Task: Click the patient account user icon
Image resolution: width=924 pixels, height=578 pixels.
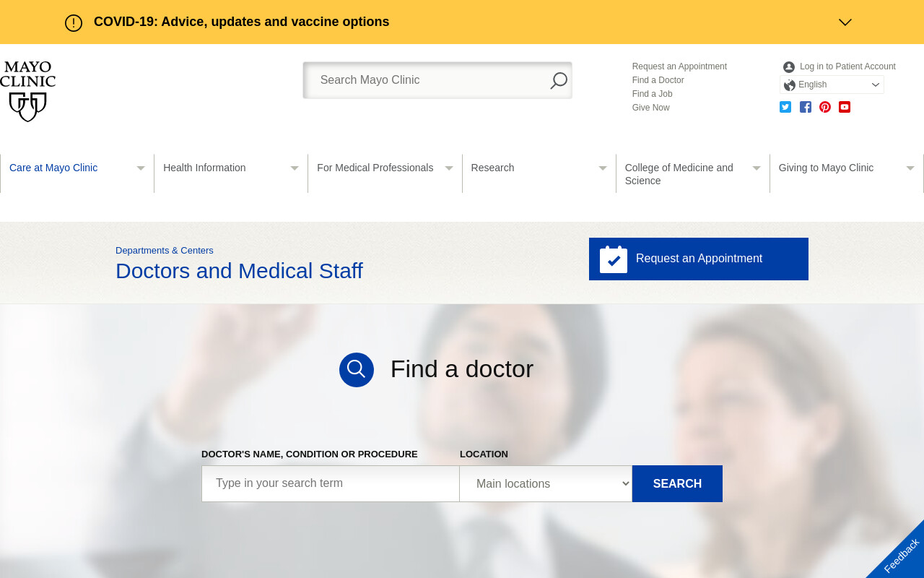Action: click(x=789, y=66)
